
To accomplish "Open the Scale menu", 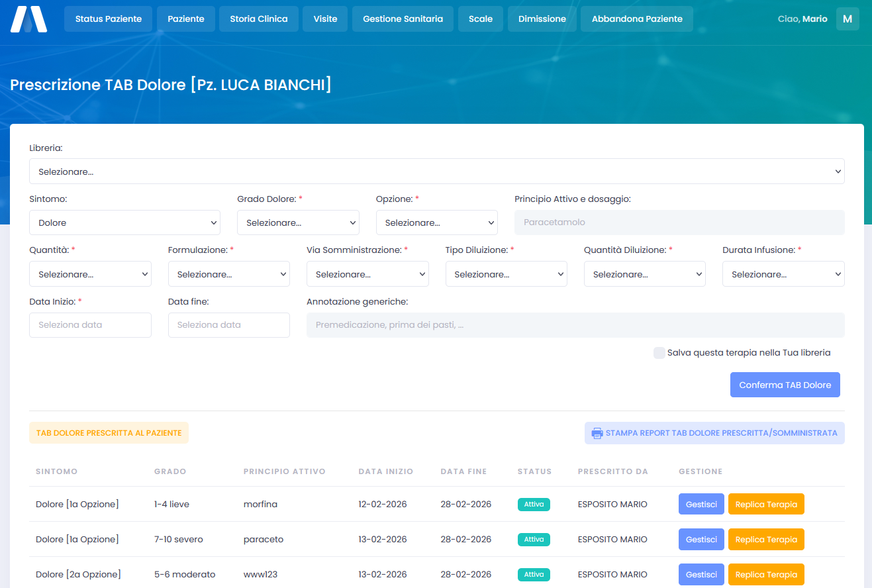I will pyautogui.click(x=481, y=19).
